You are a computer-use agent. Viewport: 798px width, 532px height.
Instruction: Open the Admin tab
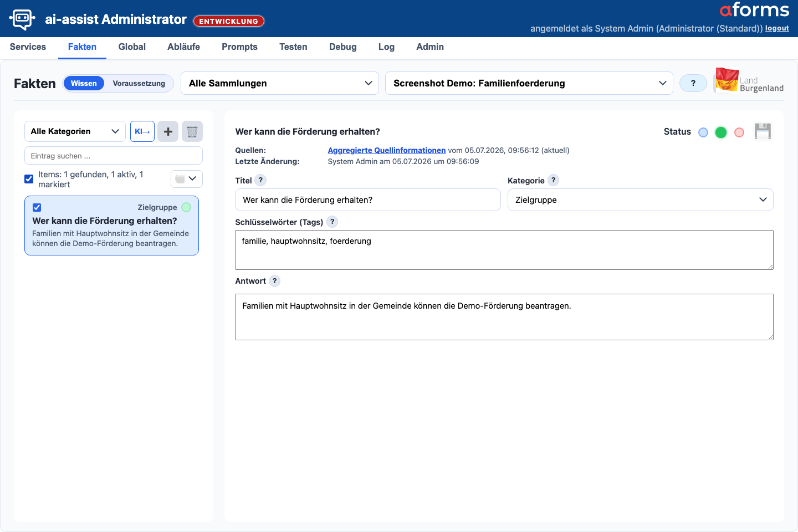pos(430,47)
